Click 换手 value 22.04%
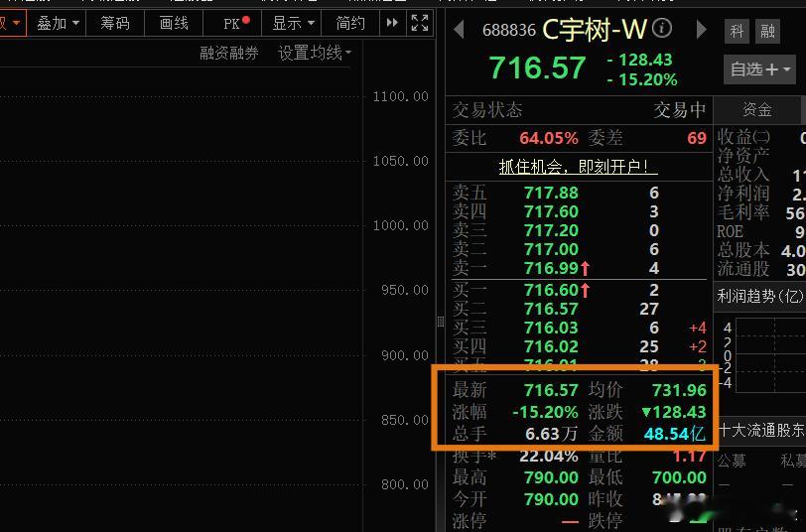The width and height of the screenshot is (806, 532). [x=549, y=456]
